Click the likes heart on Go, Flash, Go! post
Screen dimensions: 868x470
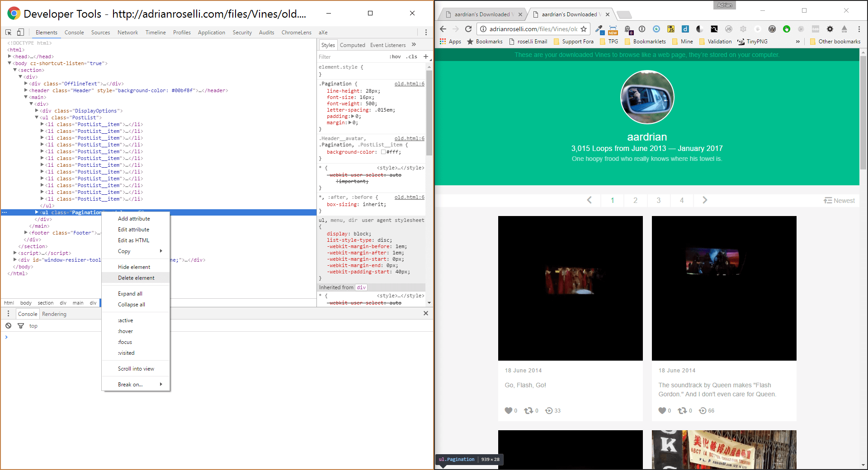point(509,411)
